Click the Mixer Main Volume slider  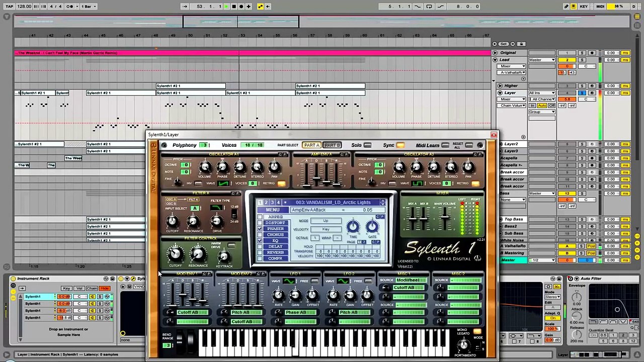tap(445, 218)
